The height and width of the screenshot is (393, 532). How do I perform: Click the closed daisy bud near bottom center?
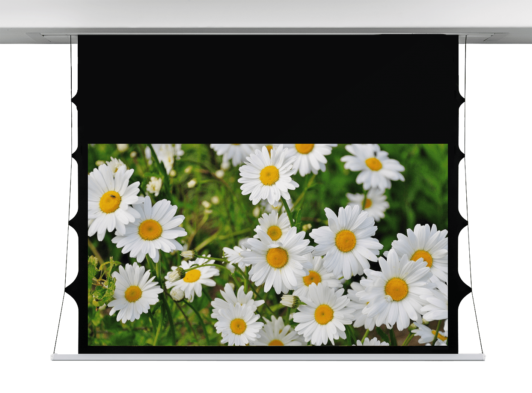[x=290, y=301]
